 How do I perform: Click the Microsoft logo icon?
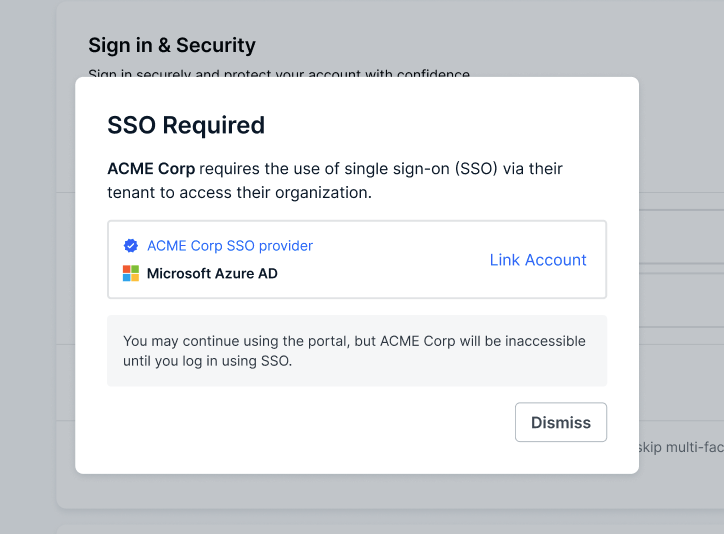coord(130,274)
